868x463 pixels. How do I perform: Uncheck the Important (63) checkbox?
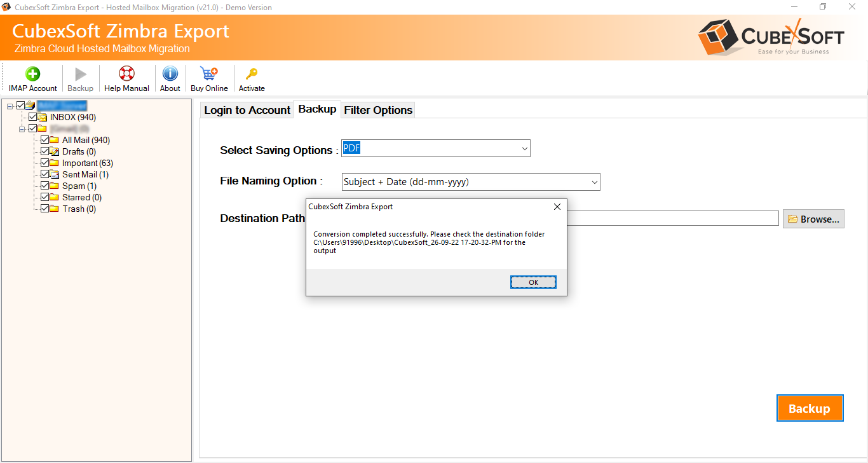[45, 163]
